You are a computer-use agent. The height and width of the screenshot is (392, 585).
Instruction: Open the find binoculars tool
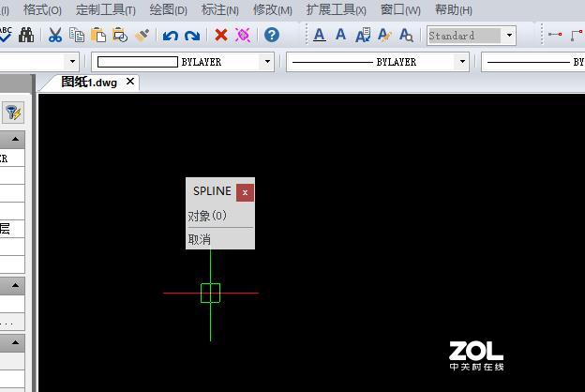coord(26,35)
